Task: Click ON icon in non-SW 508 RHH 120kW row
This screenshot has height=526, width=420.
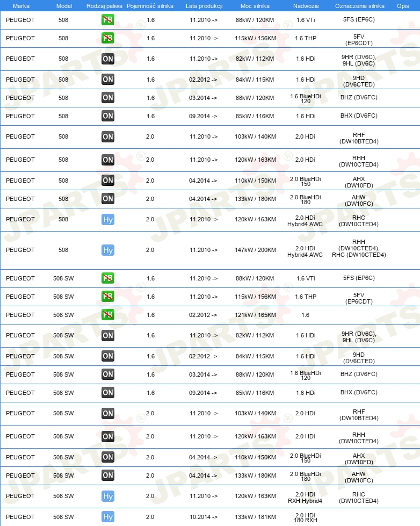Action: (x=107, y=160)
